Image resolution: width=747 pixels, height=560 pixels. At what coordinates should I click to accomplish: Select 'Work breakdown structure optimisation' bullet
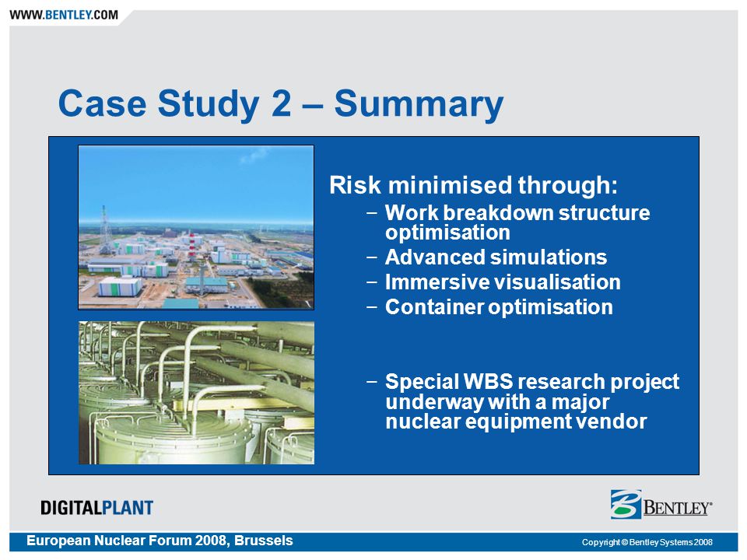(x=517, y=222)
